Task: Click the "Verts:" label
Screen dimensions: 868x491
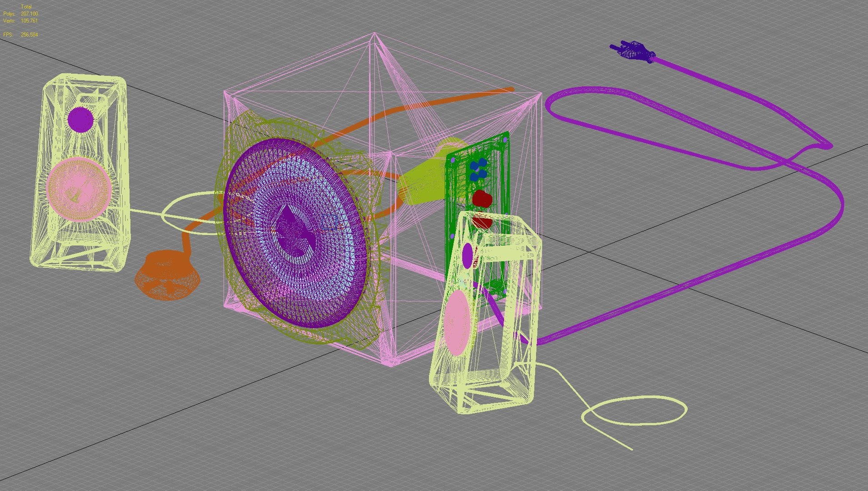Action: (x=10, y=21)
